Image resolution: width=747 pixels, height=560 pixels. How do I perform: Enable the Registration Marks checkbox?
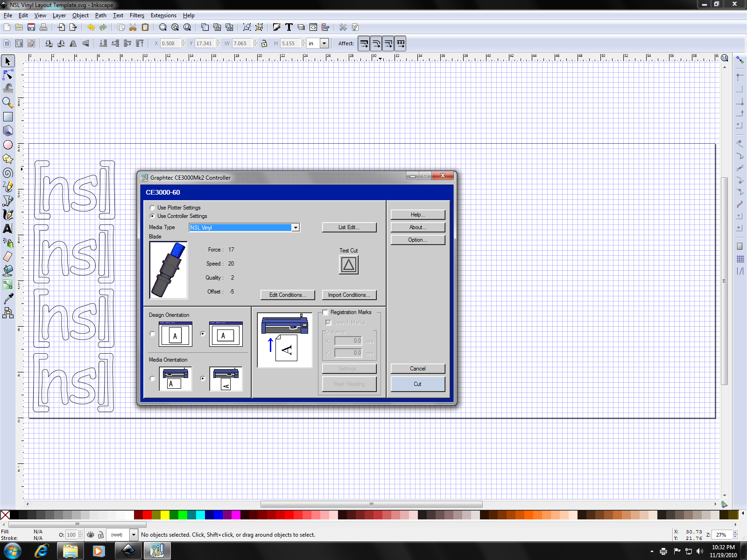point(325,313)
